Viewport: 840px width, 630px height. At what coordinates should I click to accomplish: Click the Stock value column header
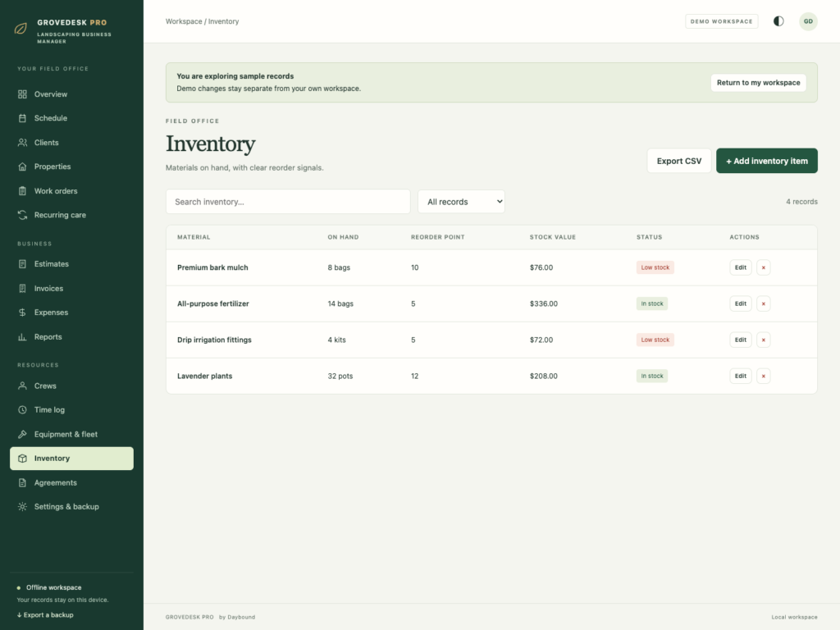[552, 237]
